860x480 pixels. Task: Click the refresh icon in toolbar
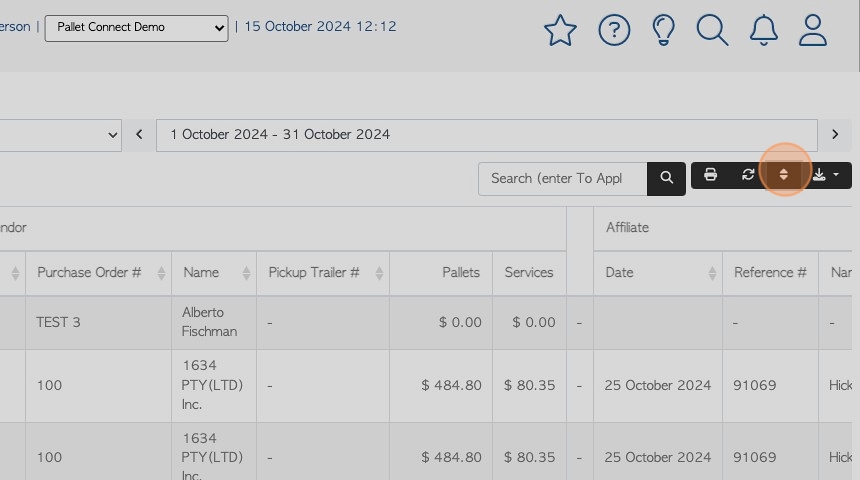click(x=748, y=175)
